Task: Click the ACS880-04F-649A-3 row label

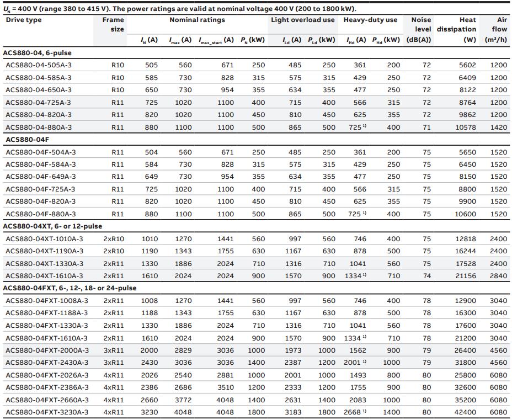Action: pos(40,177)
